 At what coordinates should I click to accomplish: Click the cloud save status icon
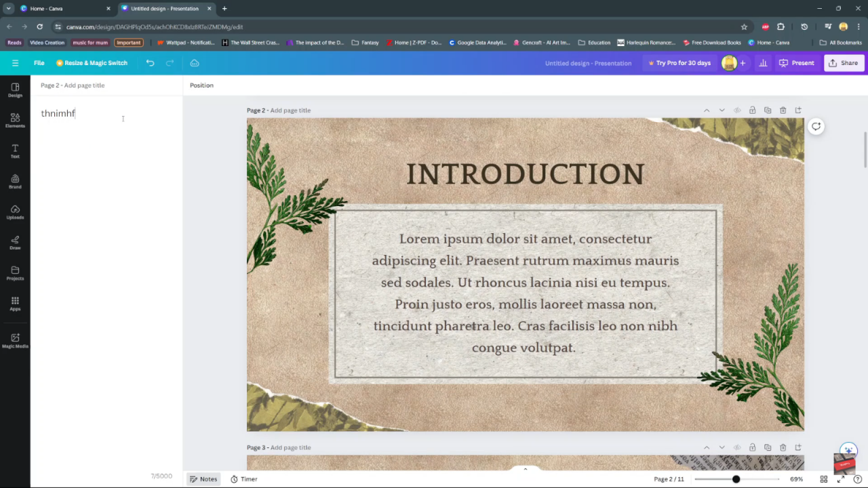pos(195,63)
